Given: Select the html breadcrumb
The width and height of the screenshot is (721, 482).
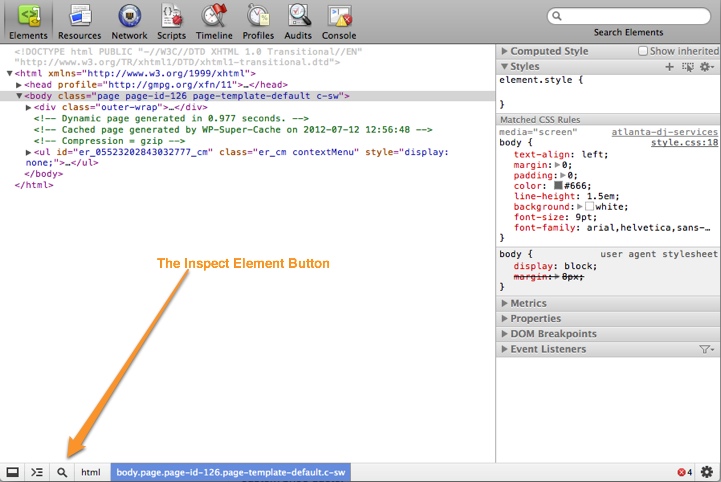Looking at the screenshot, I should click(x=91, y=472).
